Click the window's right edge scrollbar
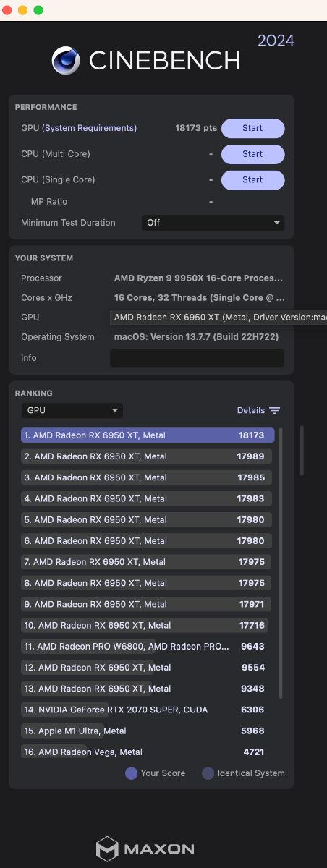Viewport: 327px width, 868px height. tap(302, 450)
